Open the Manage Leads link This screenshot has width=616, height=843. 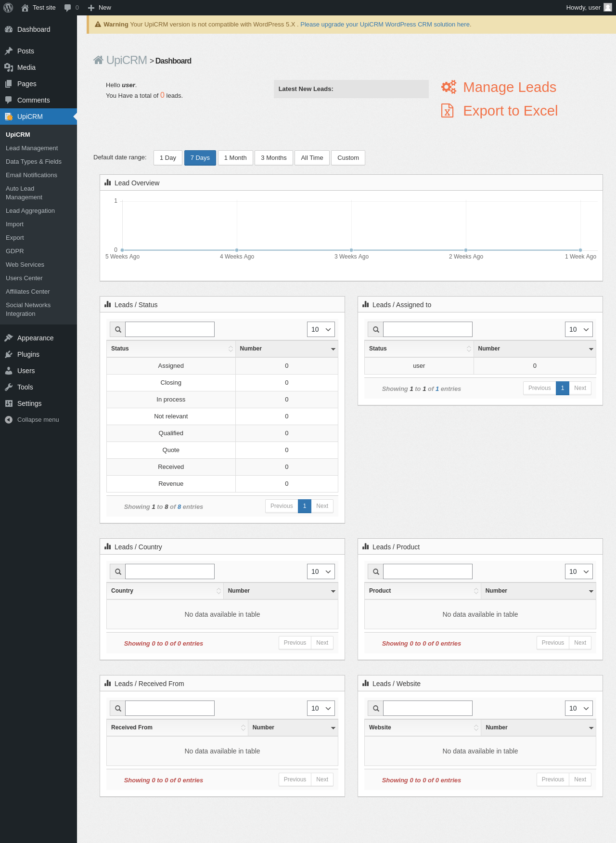(510, 87)
